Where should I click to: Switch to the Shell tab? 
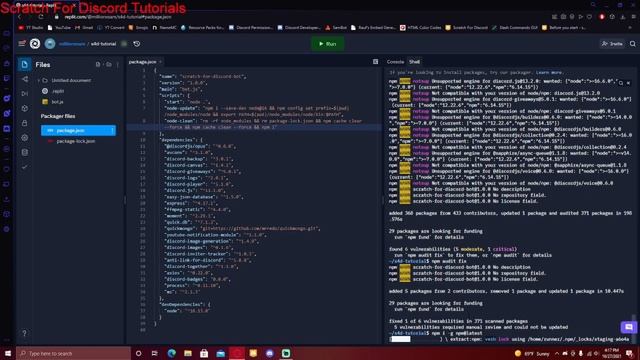(414, 62)
